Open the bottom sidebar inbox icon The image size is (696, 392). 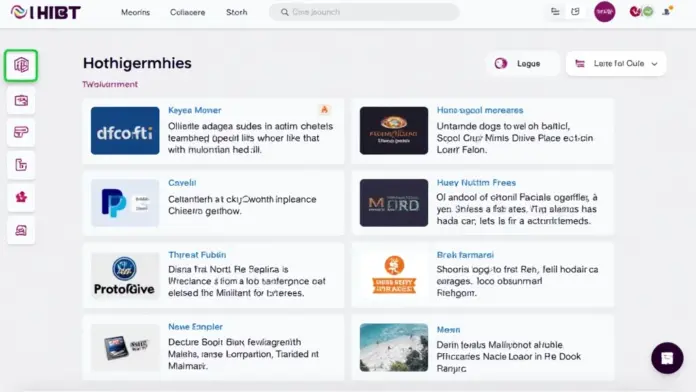pyautogui.click(x=21, y=230)
